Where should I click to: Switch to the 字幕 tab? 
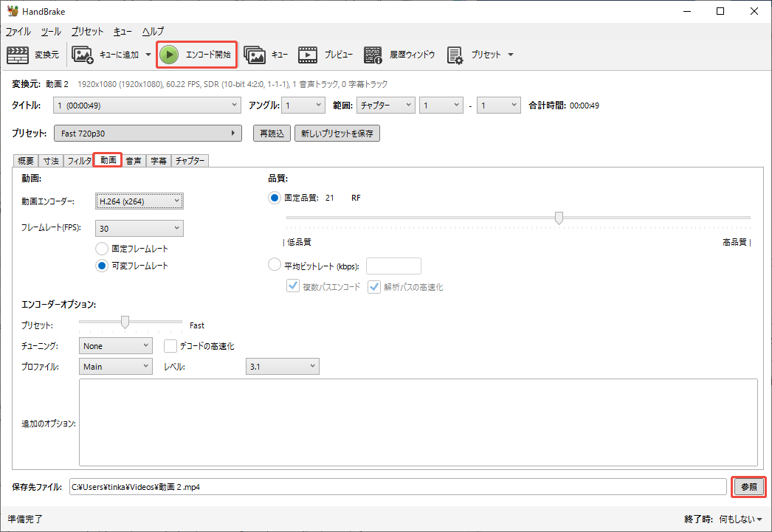[x=159, y=161]
